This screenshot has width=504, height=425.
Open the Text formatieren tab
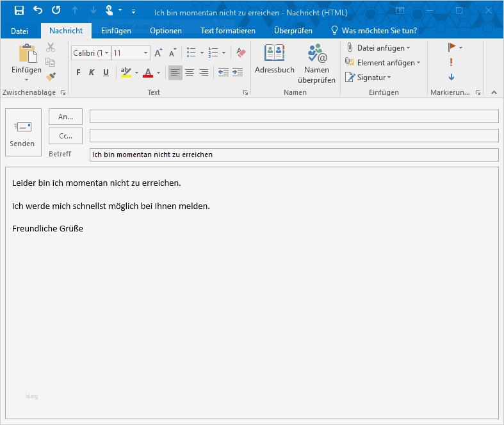(x=227, y=31)
